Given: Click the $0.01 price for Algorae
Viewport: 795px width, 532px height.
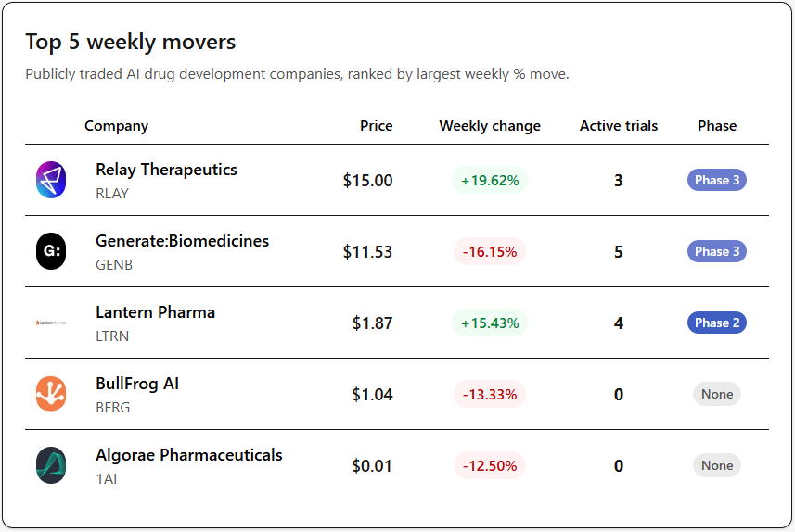Looking at the screenshot, I should pyautogui.click(x=372, y=466).
